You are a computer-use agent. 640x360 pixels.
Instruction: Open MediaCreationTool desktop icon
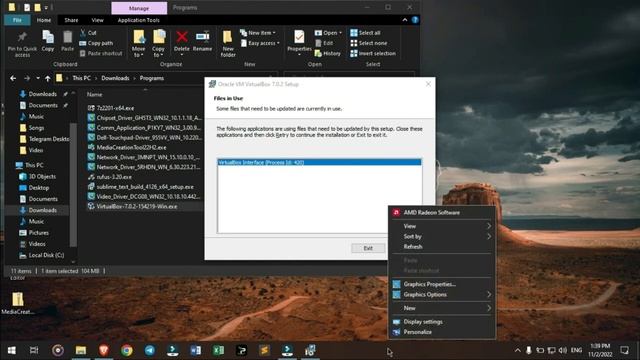(x=18, y=303)
